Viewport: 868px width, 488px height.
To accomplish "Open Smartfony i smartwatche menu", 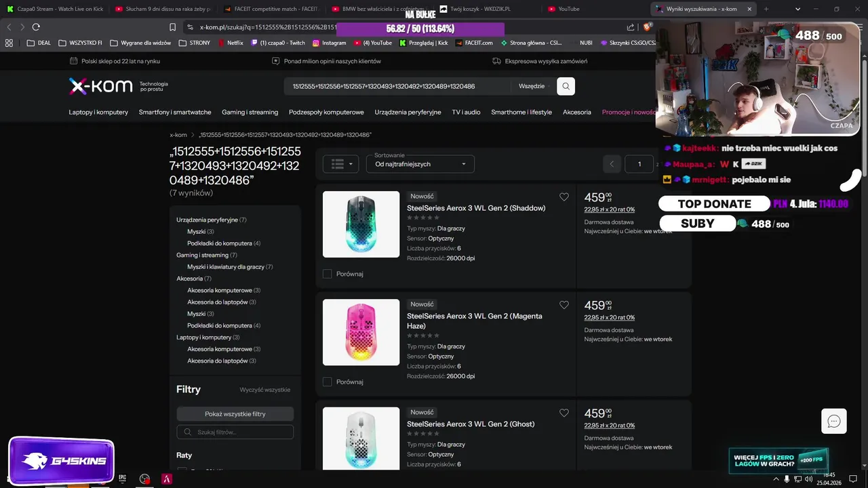I will (x=175, y=112).
